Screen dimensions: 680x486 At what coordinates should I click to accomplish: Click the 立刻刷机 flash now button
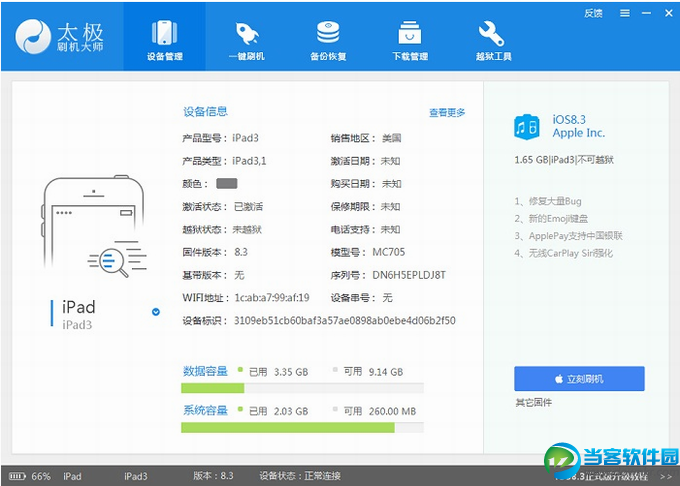click(579, 379)
